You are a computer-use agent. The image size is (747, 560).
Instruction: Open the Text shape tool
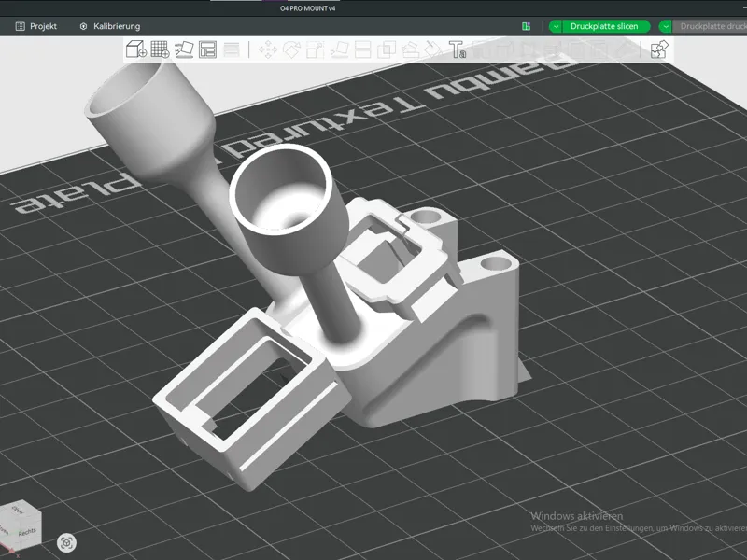coord(458,49)
